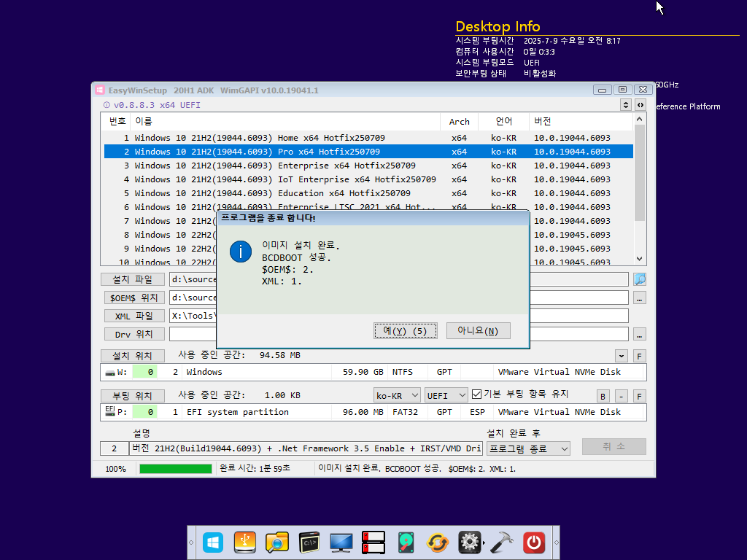This screenshot has height=560, width=747.
Task: Select Windows 10 21H2 Home x64 row
Action: pos(368,138)
